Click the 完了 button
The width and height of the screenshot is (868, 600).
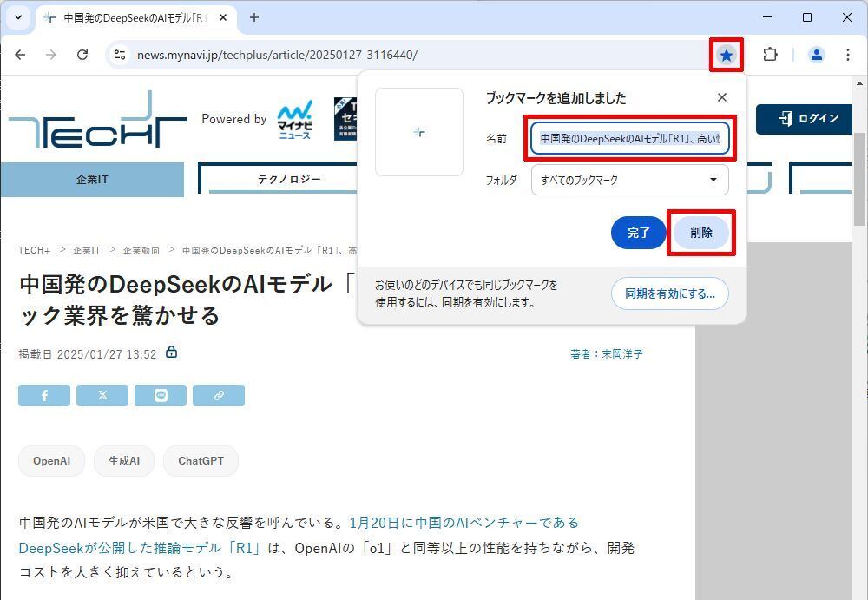pos(638,233)
